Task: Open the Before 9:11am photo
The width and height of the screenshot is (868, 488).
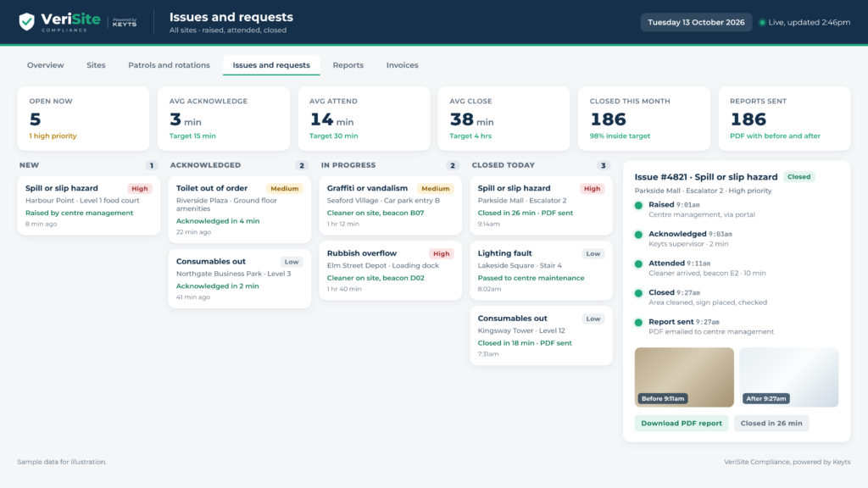Action: coord(684,377)
